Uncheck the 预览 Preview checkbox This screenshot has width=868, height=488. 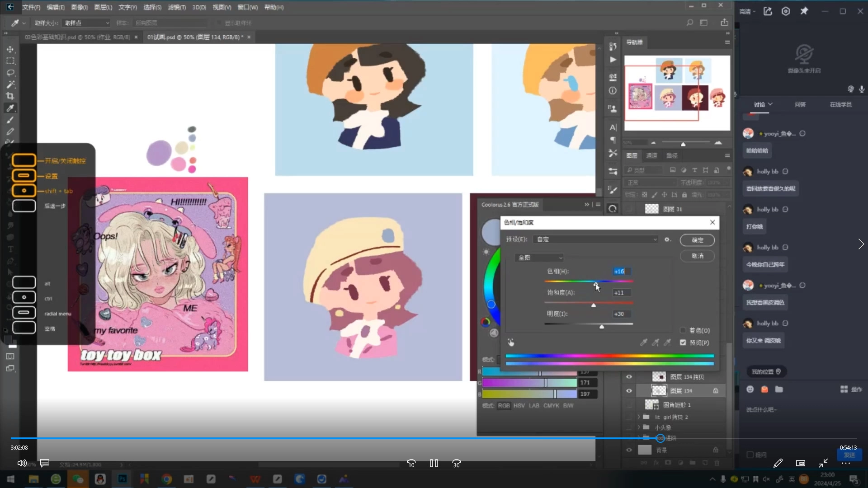[683, 343]
